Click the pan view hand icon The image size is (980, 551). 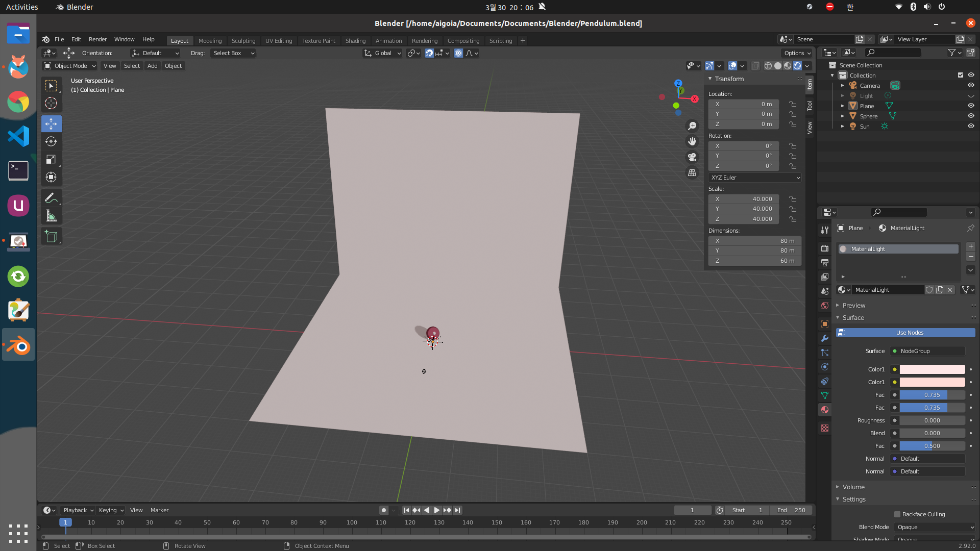click(x=692, y=141)
